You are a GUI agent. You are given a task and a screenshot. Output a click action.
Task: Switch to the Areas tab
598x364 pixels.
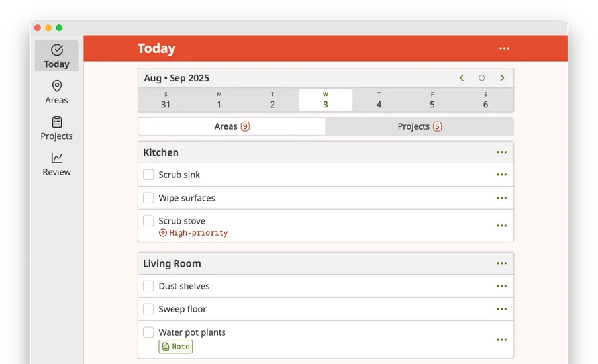(x=232, y=126)
